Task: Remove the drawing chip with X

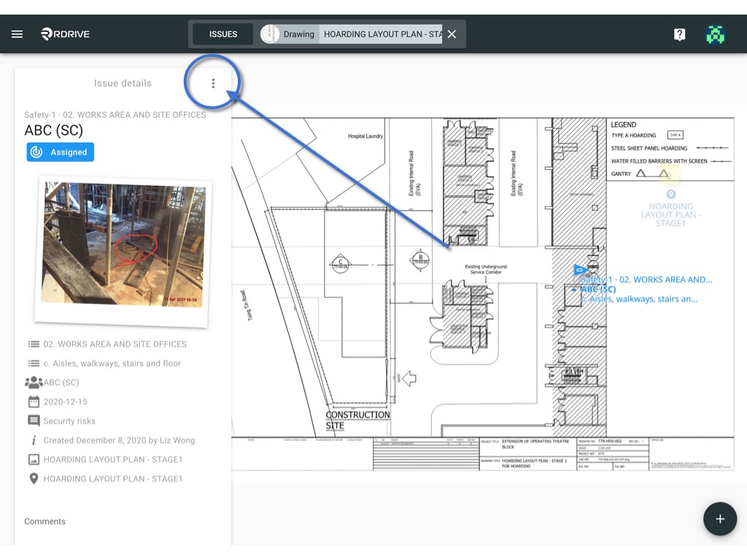Action: [x=452, y=34]
